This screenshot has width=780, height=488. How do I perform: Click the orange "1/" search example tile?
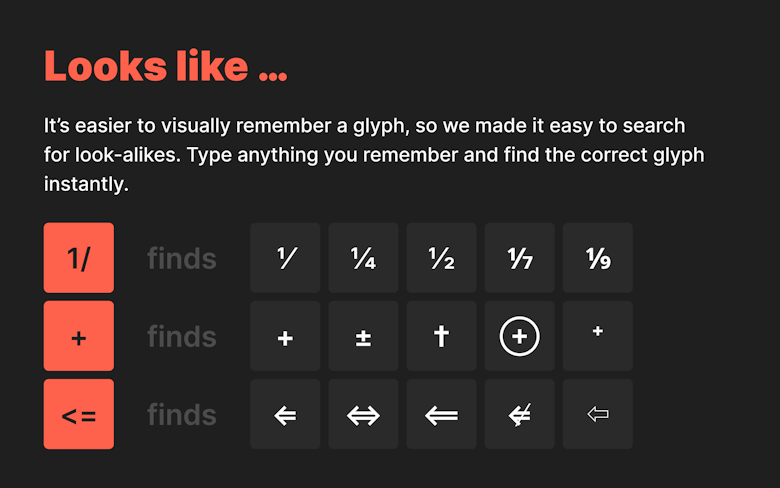[79, 258]
